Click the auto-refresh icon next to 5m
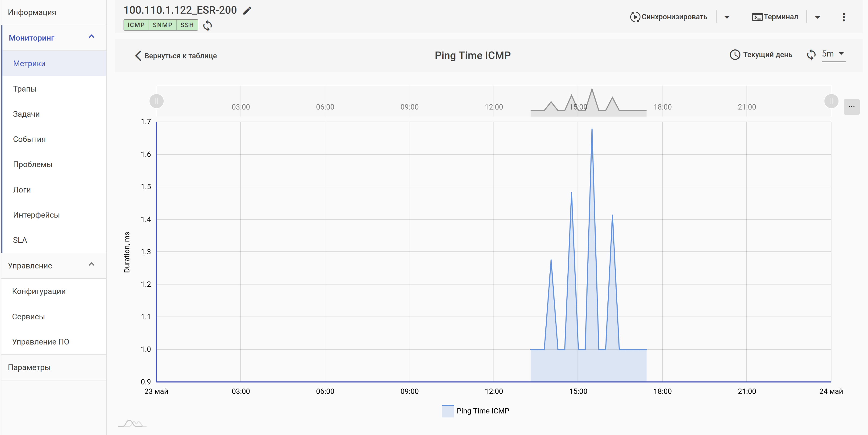Viewport: 868px width, 435px height. point(811,55)
